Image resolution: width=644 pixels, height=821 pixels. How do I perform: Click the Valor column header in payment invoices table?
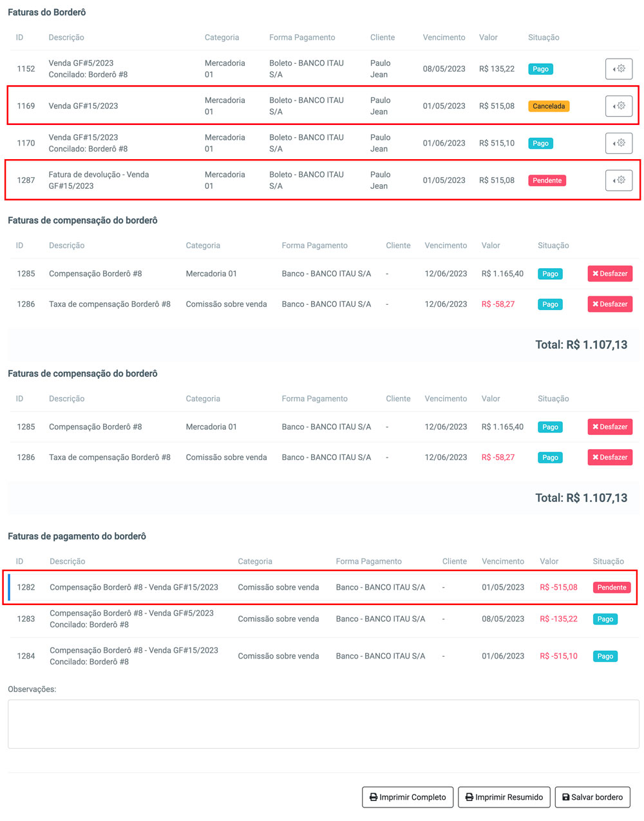coord(549,561)
